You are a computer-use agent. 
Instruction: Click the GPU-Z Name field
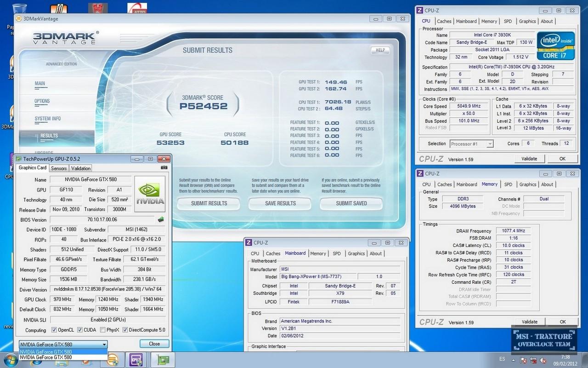click(x=90, y=180)
